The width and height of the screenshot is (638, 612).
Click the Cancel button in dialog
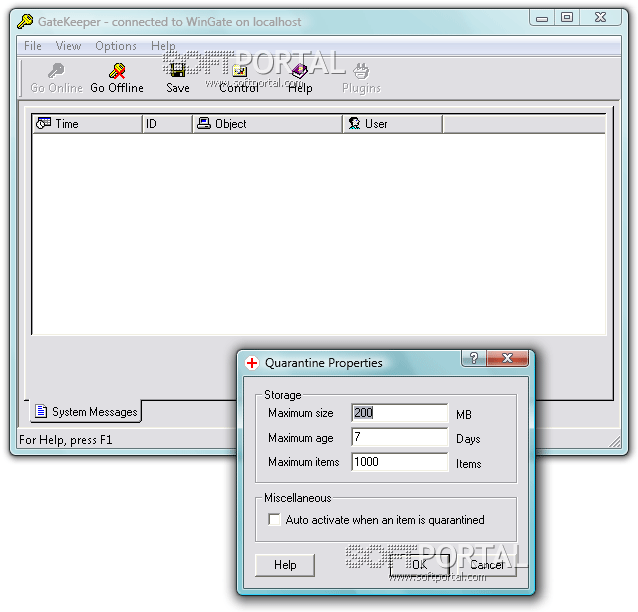[x=487, y=565]
